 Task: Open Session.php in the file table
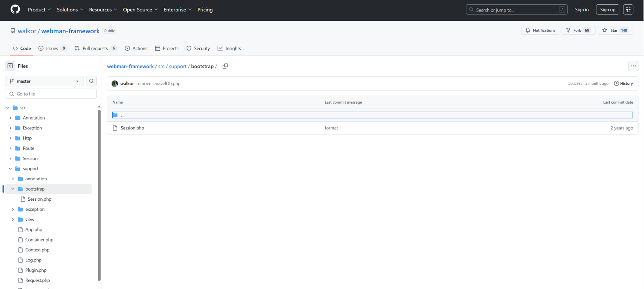[x=132, y=128]
